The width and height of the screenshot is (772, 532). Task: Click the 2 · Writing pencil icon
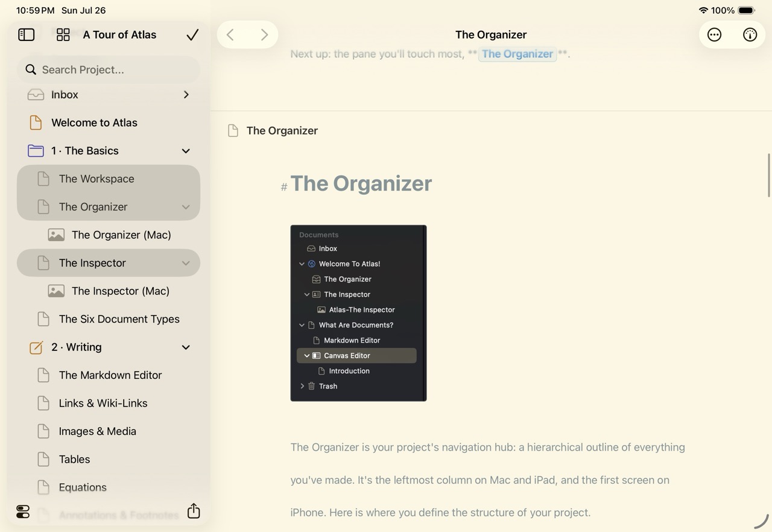tap(36, 347)
